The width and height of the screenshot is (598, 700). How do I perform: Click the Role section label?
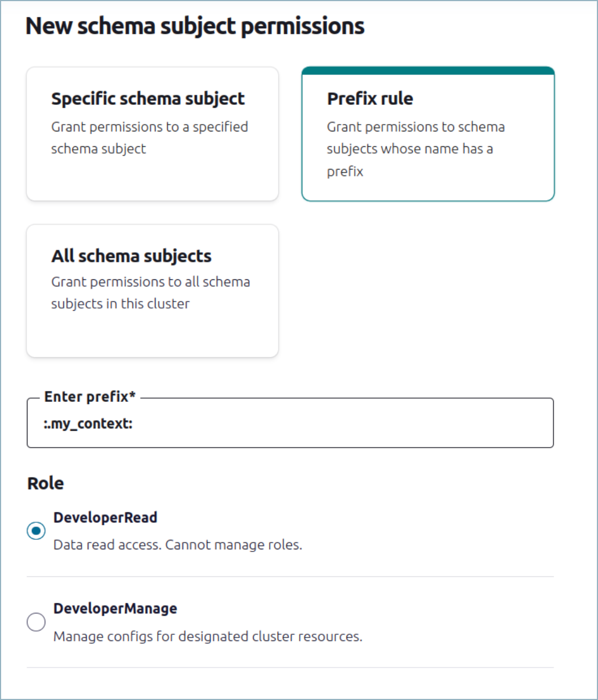click(x=45, y=482)
